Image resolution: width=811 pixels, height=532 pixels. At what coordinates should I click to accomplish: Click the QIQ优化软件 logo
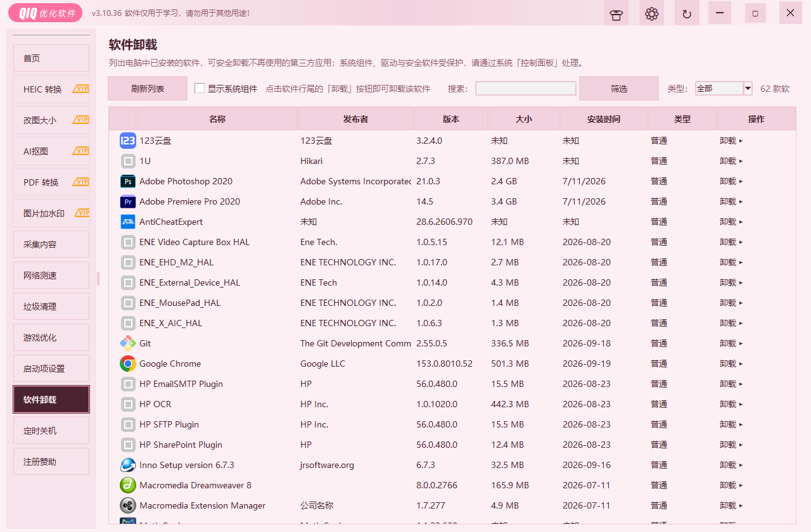pos(46,13)
